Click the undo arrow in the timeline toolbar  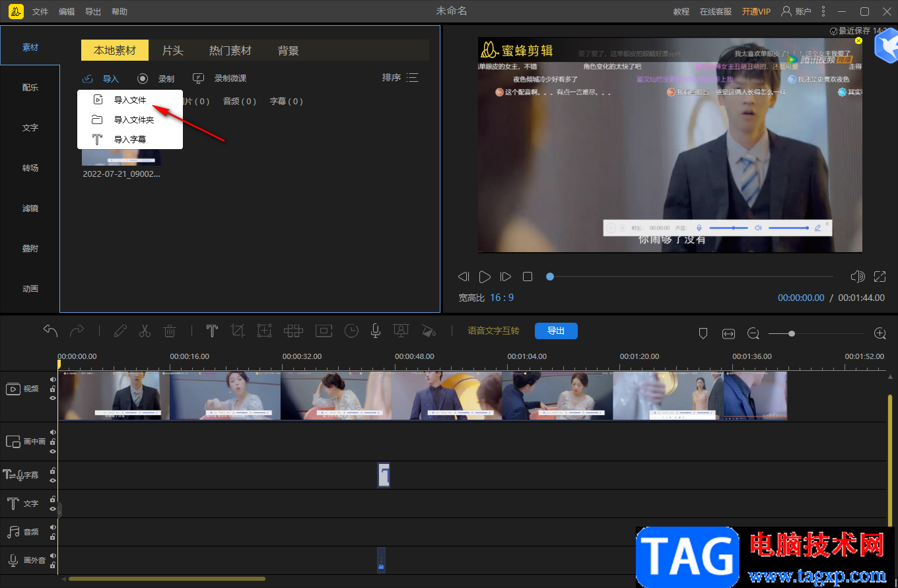tap(51, 331)
